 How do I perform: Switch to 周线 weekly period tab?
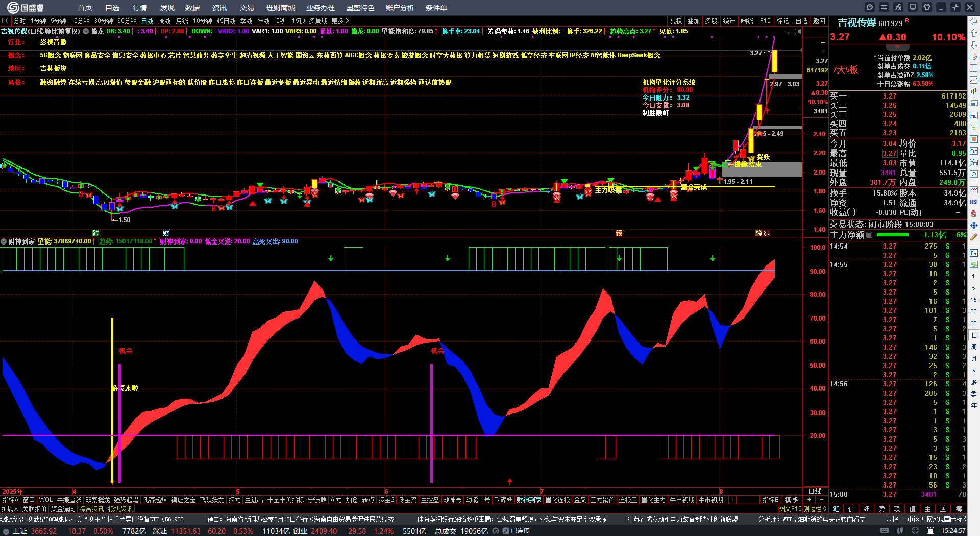(x=165, y=21)
